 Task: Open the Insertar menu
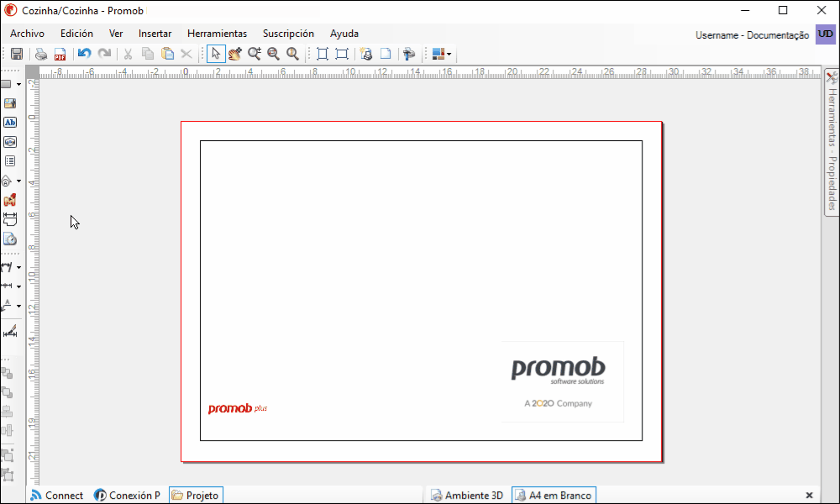coord(155,34)
